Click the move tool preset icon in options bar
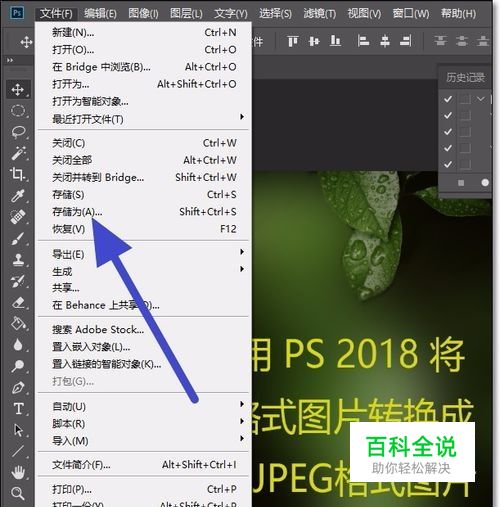Image resolution: width=500 pixels, height=507 pixels. point(26,42)
